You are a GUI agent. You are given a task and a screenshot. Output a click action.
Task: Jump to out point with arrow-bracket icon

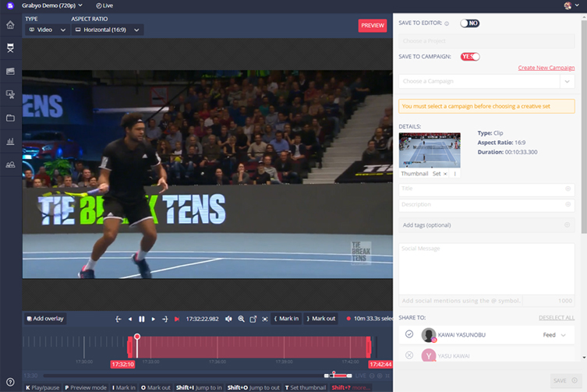[164, 319]
